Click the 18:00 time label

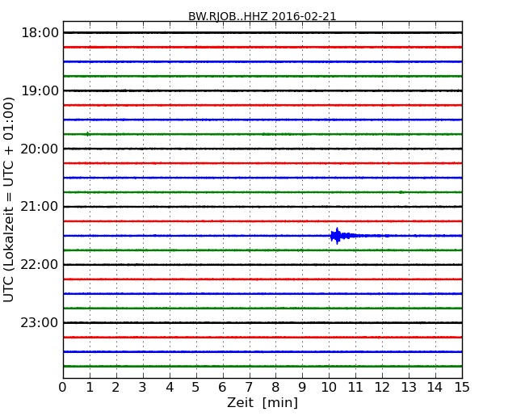point(40,33)
